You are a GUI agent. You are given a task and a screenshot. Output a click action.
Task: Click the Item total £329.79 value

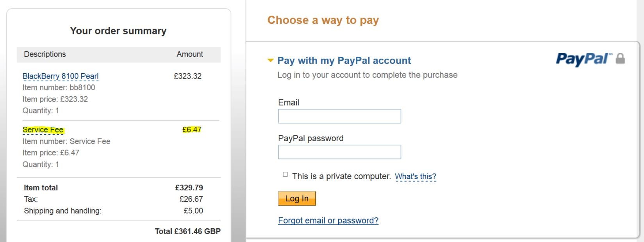click(x=189, y=188)
